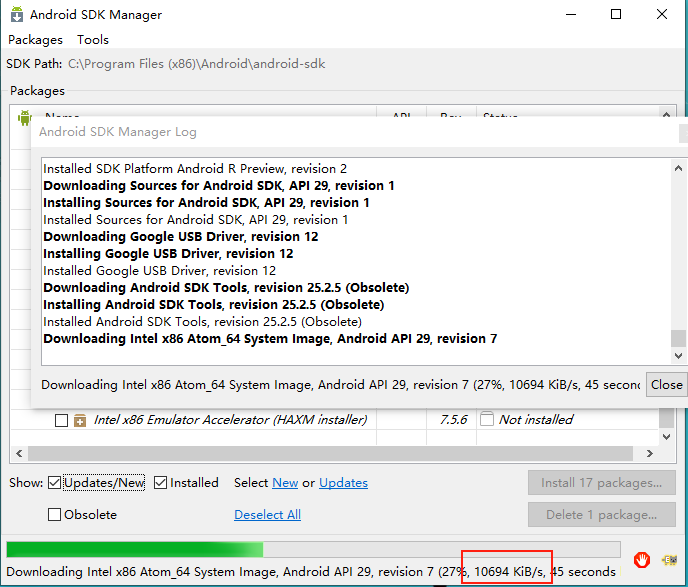Click the SDK Path text C:\Program Files (x86)\Android\android-sdk

coord(197,64)
